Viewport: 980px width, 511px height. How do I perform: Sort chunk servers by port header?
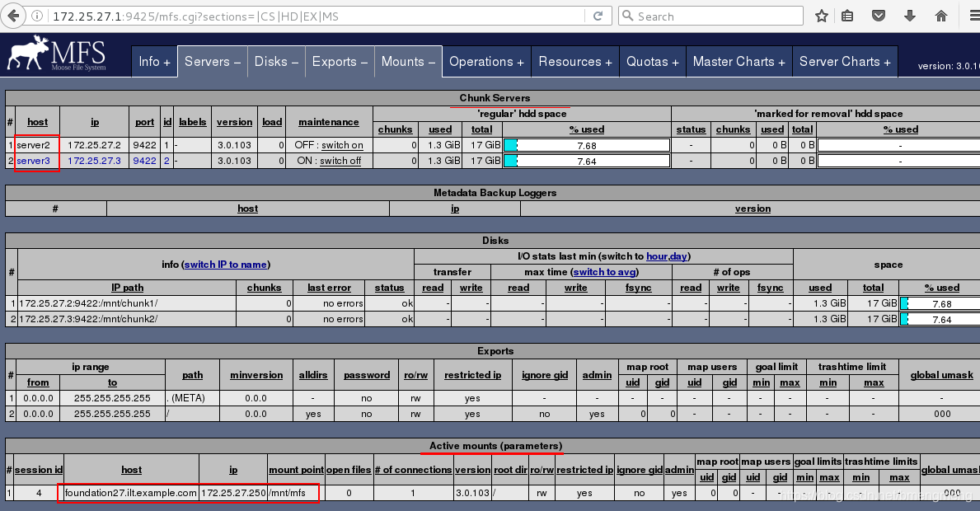(x=144, y=122)
